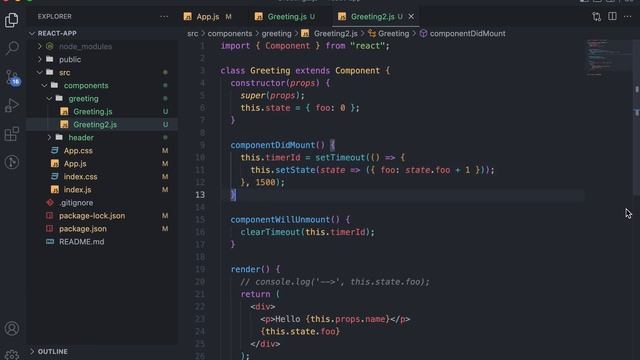Click the JS icon next to index.js

54,190
